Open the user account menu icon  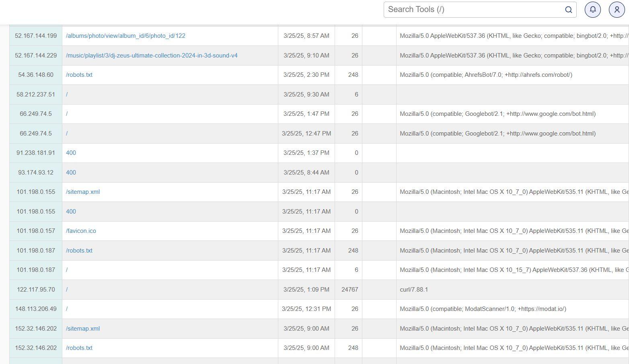(617, 10)
